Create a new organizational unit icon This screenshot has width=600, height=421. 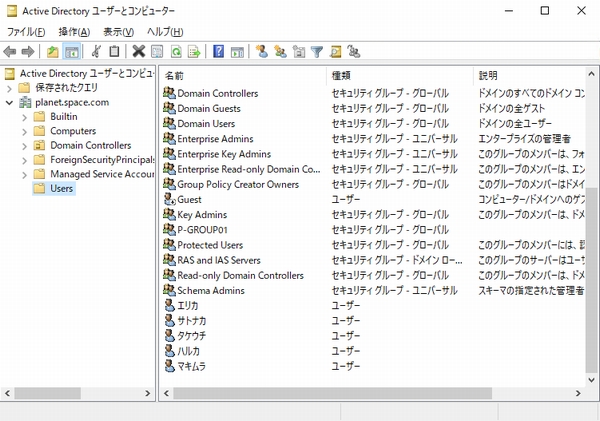[x=299, y=51]
